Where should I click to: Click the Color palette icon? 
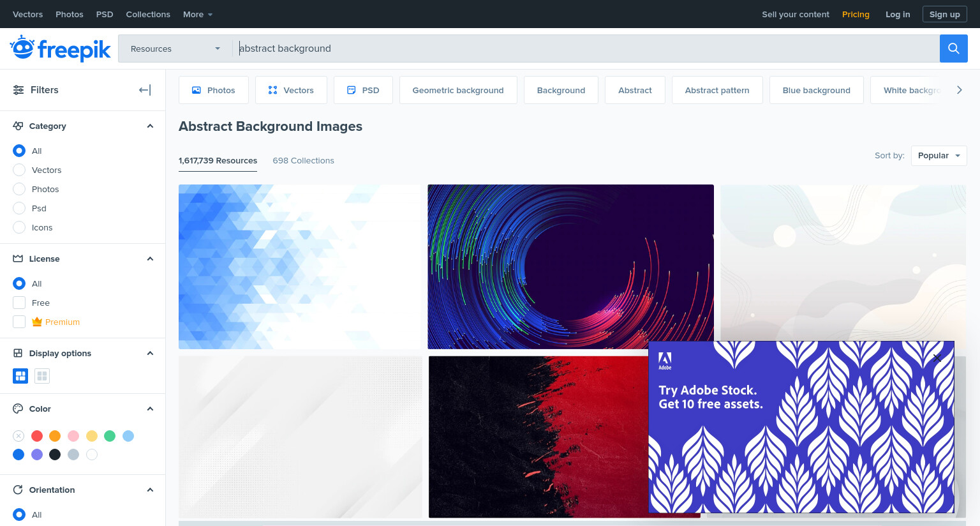pos(18,409)
